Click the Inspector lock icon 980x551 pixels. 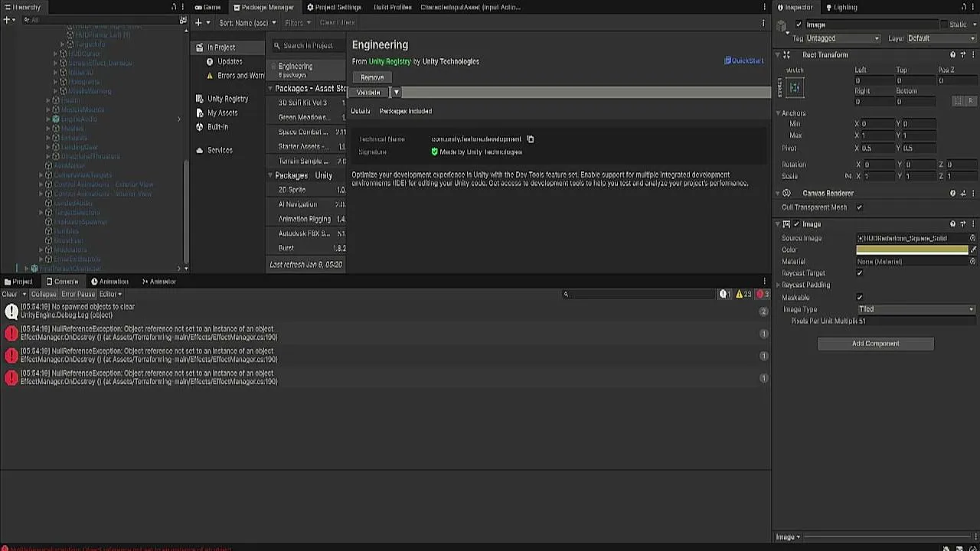pyautogui.click(x=963, y=8)
